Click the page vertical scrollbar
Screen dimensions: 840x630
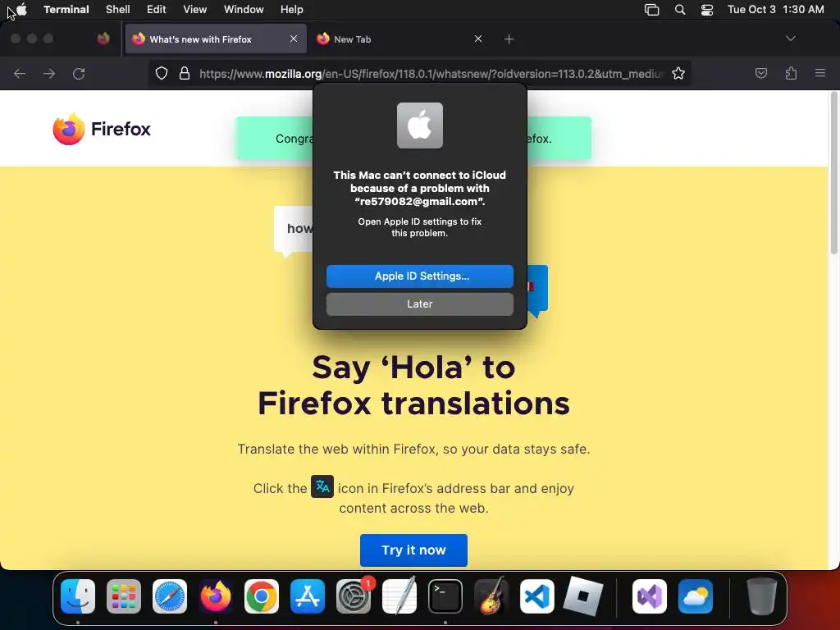pyautogui.click(x=833, y=173)
